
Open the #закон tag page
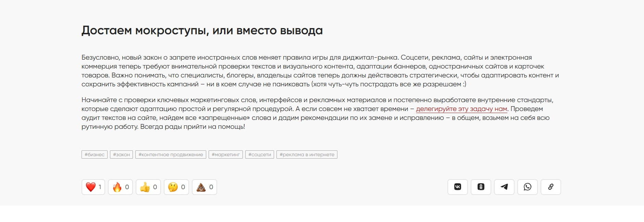[122, 154]
